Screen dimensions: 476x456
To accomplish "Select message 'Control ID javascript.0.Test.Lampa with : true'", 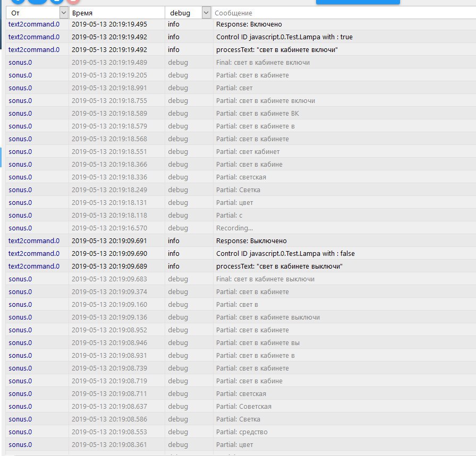I will (284, 37).
